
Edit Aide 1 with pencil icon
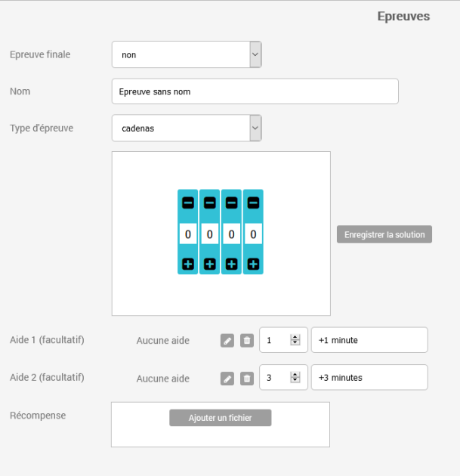coord(227,341)
